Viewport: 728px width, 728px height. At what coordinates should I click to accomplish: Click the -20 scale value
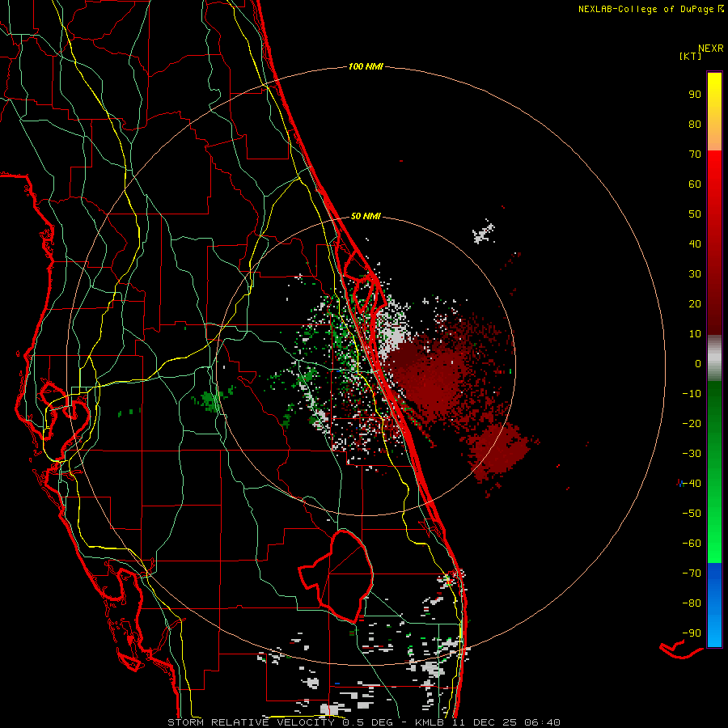click(x=692, y=423)
